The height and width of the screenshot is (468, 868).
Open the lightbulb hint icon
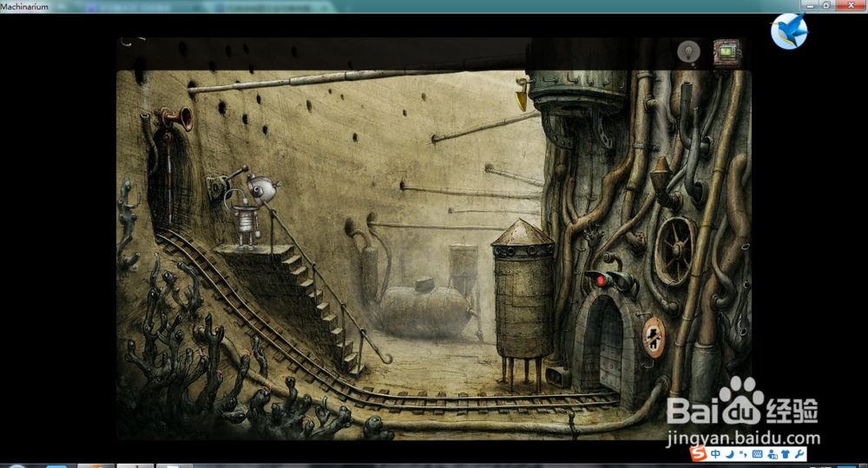pyautogui.click(x=688, y=53)
